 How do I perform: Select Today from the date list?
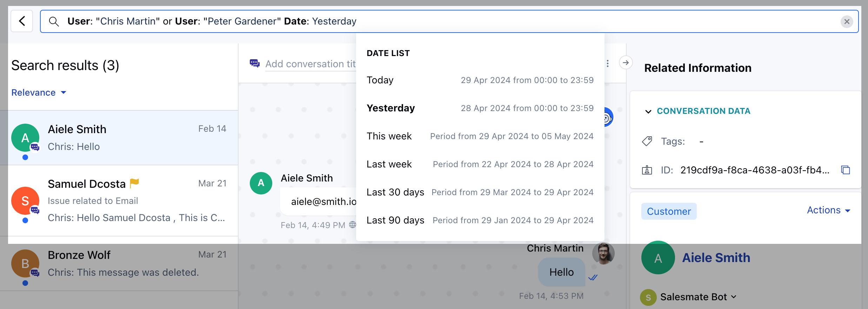click(x=480, y=80)
